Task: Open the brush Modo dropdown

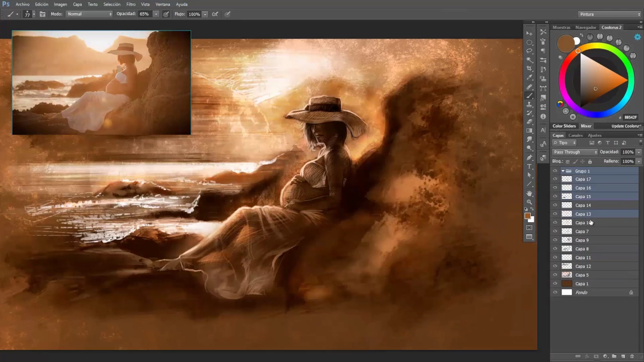Action: pyautogui.click(x=89, y=14)
